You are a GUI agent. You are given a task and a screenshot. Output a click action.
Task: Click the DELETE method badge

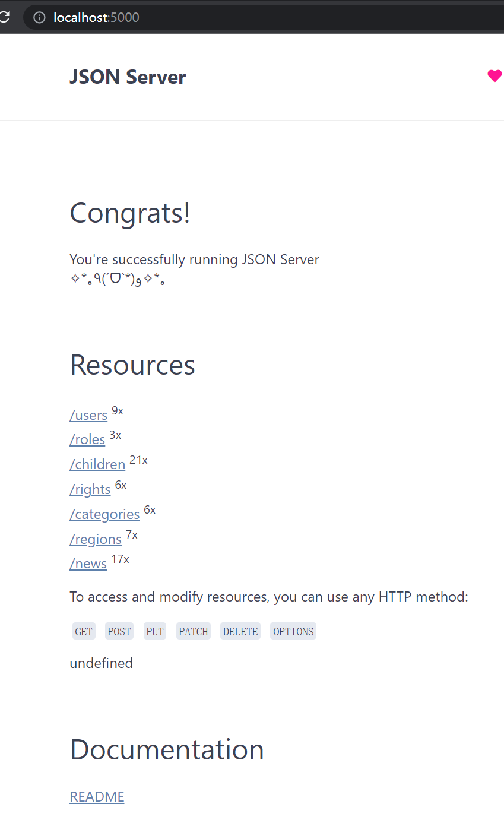240,631
